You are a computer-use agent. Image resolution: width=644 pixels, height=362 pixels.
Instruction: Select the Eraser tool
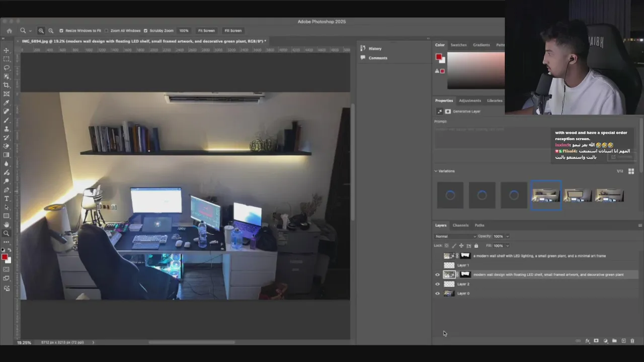pyautogui.click(x=7, y=146)
